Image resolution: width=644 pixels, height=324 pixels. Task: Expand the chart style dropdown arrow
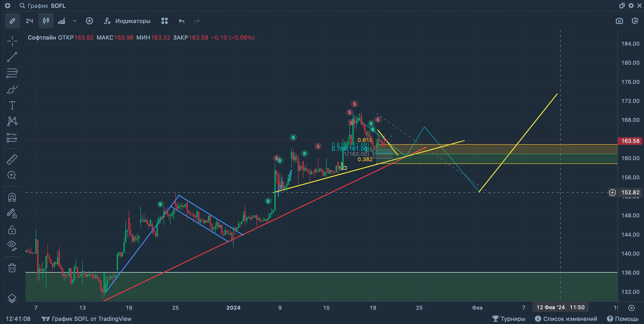coord(74,21)
